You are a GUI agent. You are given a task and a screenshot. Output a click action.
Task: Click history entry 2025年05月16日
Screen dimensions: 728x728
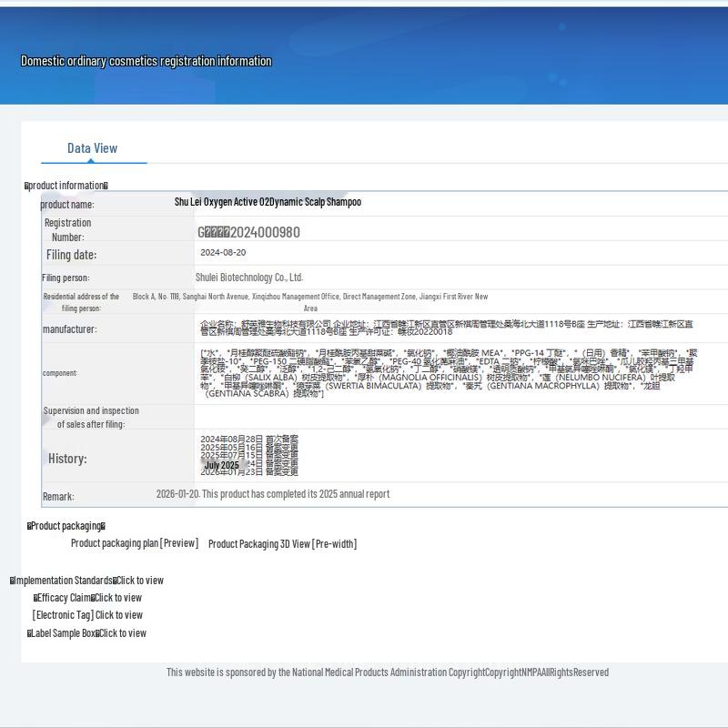click(x=249, y=447)
